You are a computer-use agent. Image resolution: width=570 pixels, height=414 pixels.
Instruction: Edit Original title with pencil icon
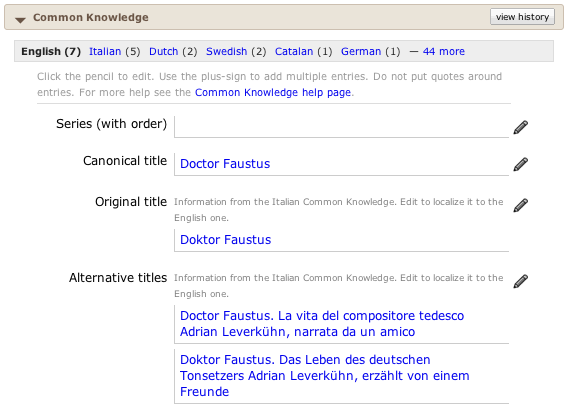[521, 205]
